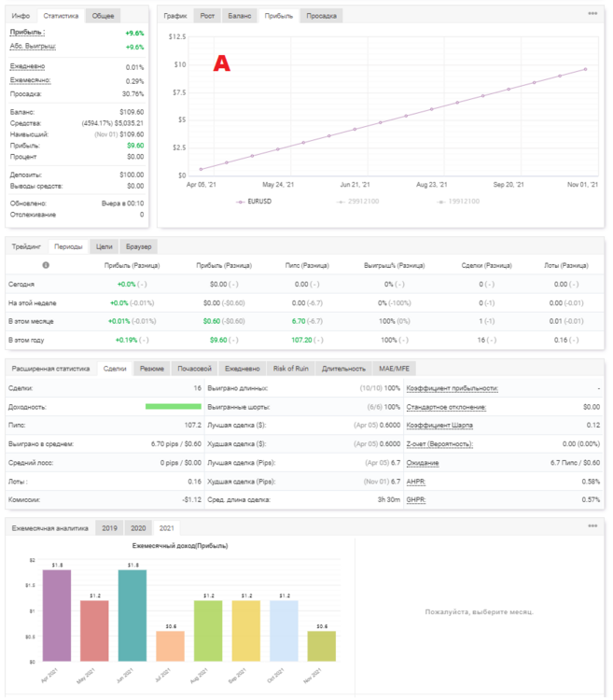Click the info icon in periods table header

pyautogui.click(x=46, y=265)
